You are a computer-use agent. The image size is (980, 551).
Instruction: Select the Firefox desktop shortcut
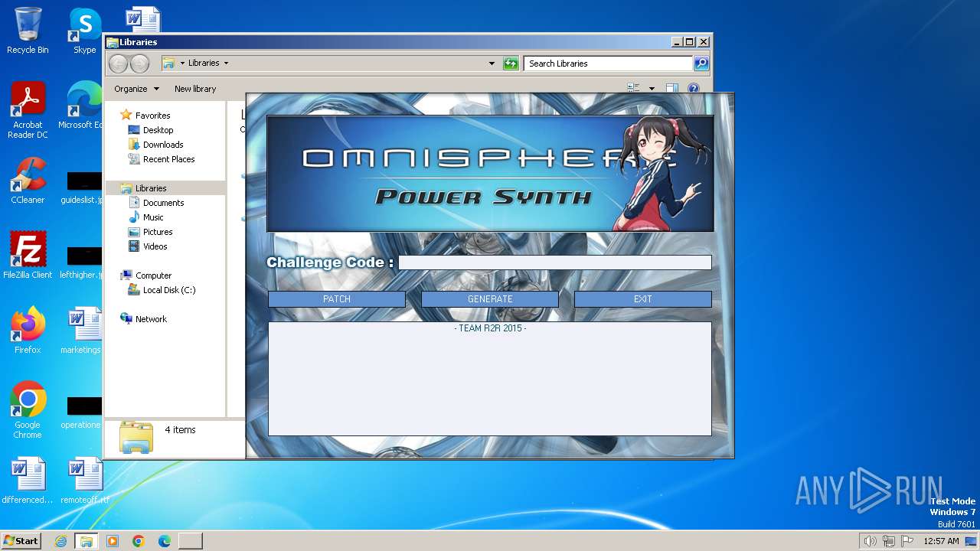(28, 330)
